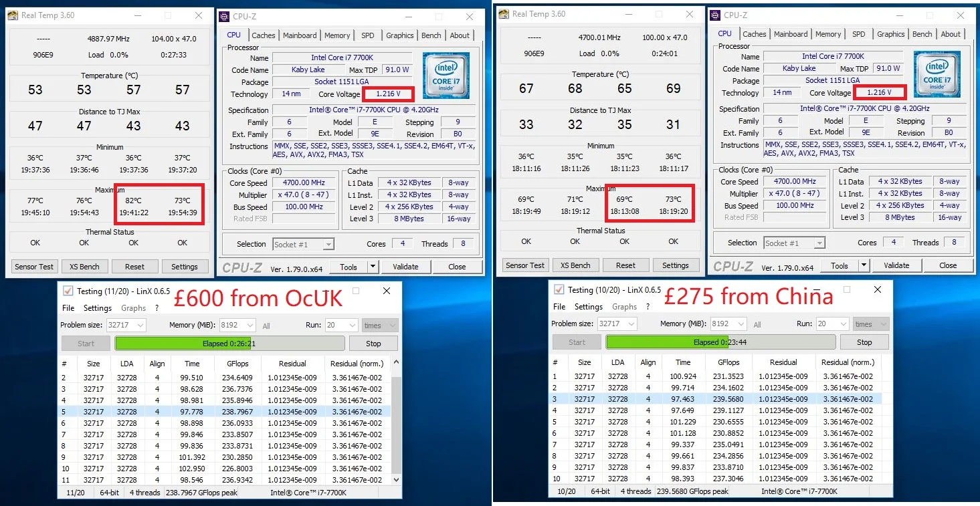Click Sensor Test in 4887.97 MHz Real Temp window

[x=34, y=267]
